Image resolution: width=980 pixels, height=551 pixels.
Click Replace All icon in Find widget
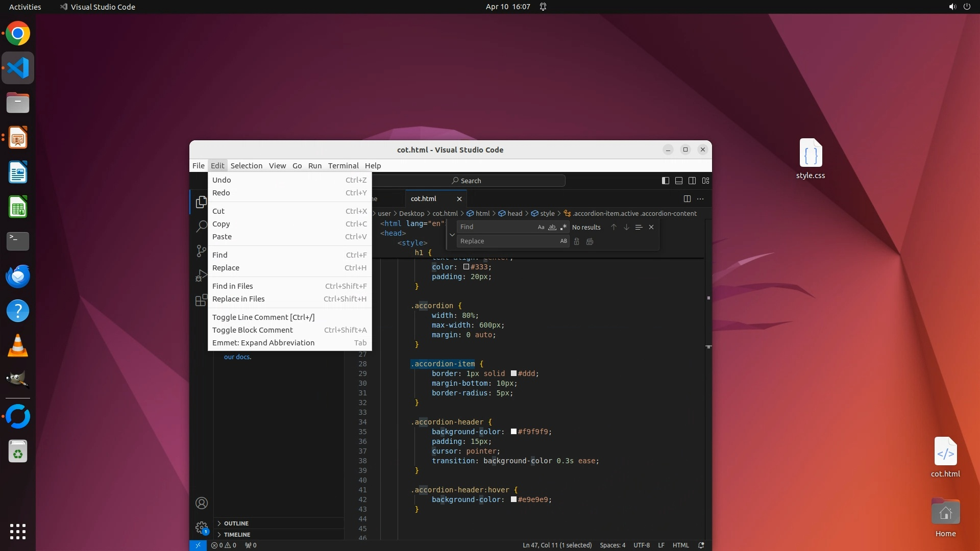(x=590, y=242)
